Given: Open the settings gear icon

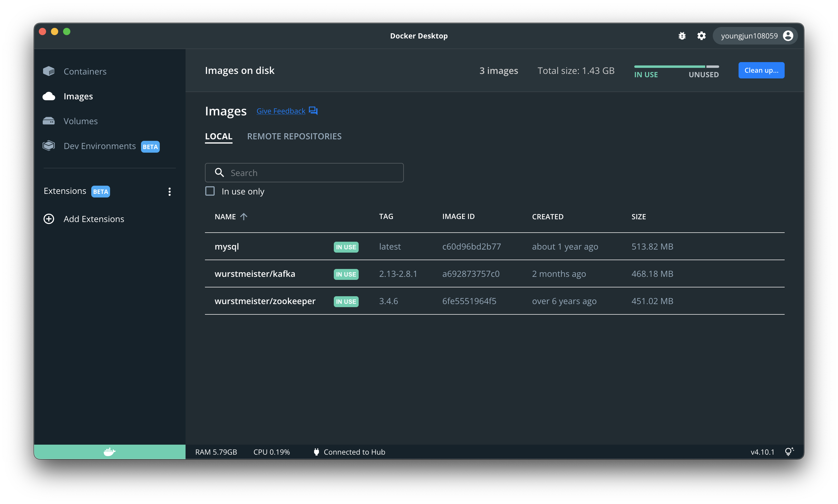Looking at the screenshot, I should pos(701,36).
